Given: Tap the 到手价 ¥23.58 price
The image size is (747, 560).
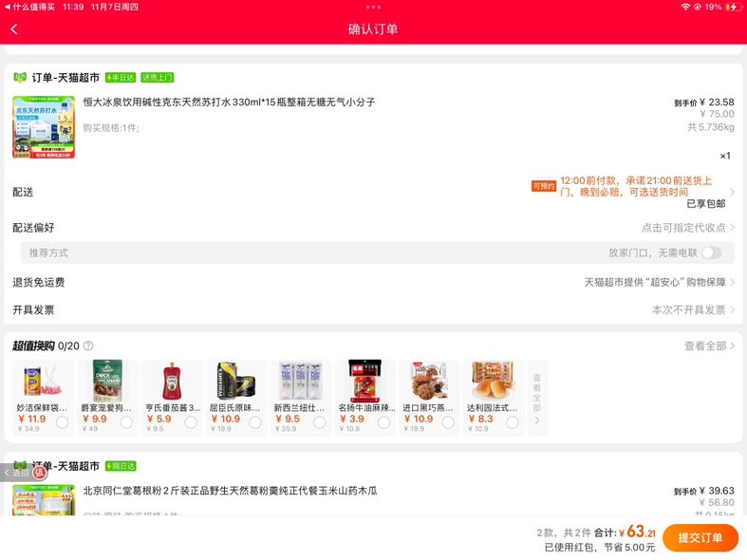Looking at the screenshot, I should tap(704, 102).
